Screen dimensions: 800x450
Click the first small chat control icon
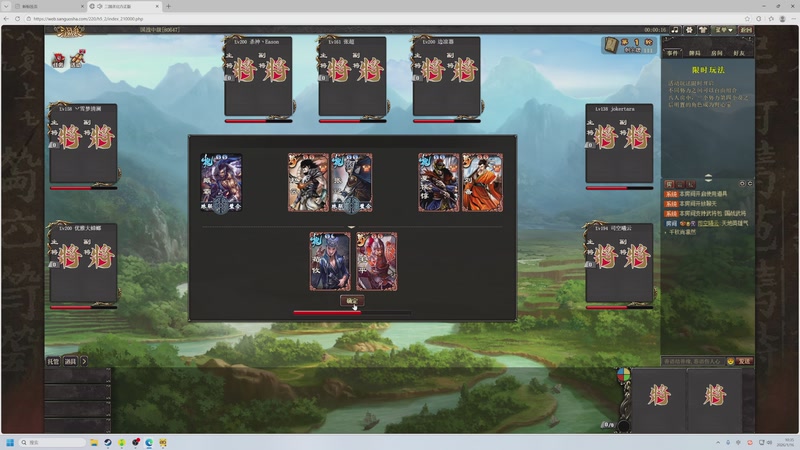(742, 183)
